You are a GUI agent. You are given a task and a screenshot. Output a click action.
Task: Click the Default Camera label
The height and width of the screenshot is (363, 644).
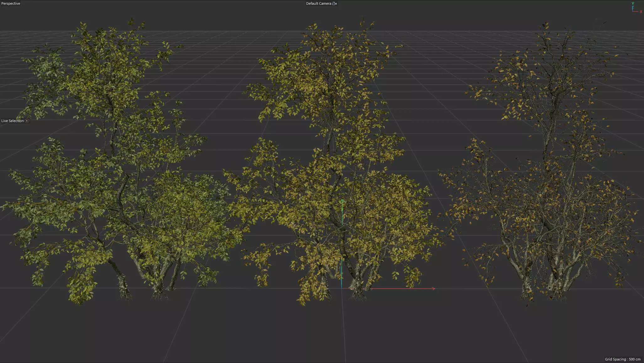coord(318,3)
